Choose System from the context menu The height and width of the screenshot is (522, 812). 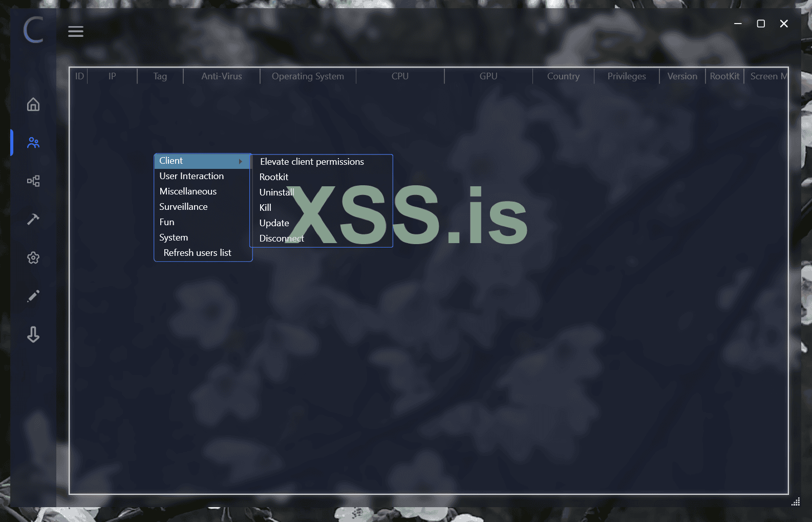point(203,237)
